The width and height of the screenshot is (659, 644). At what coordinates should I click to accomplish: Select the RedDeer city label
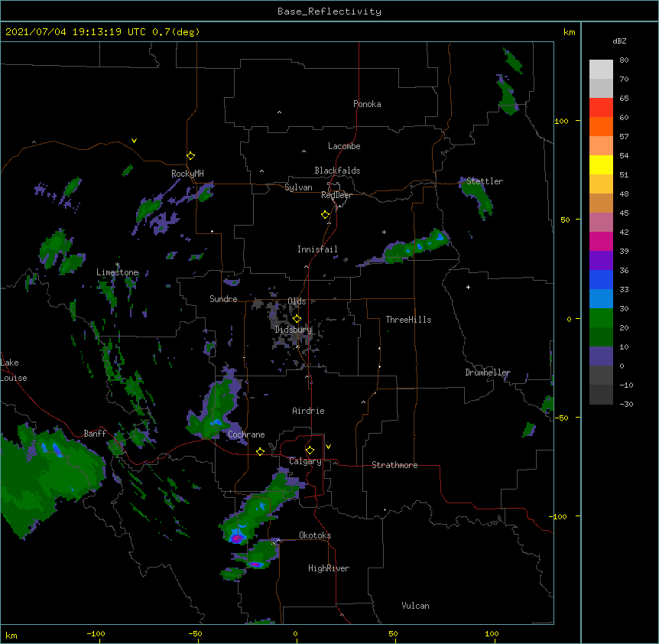click(x=336, y=195)
